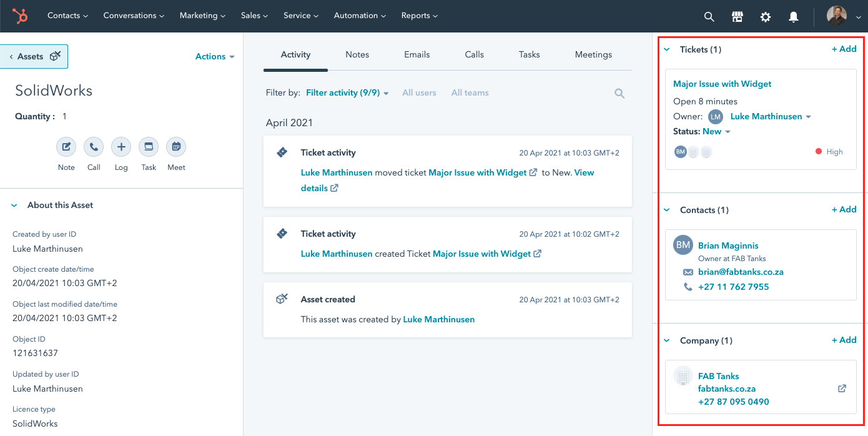Log an activity with the Log icon
This screenshot has height=436, width=868.
coord(121,147)
